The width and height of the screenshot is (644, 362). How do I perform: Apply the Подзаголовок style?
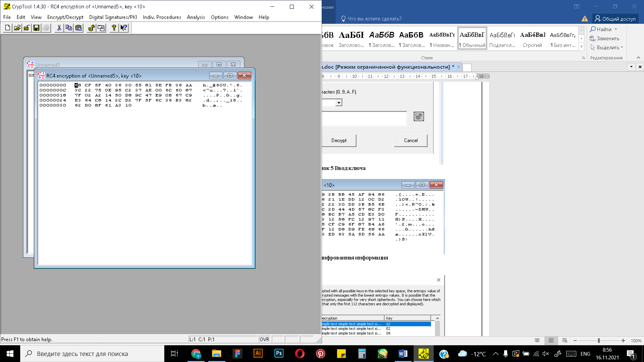(x=502, y=39)
